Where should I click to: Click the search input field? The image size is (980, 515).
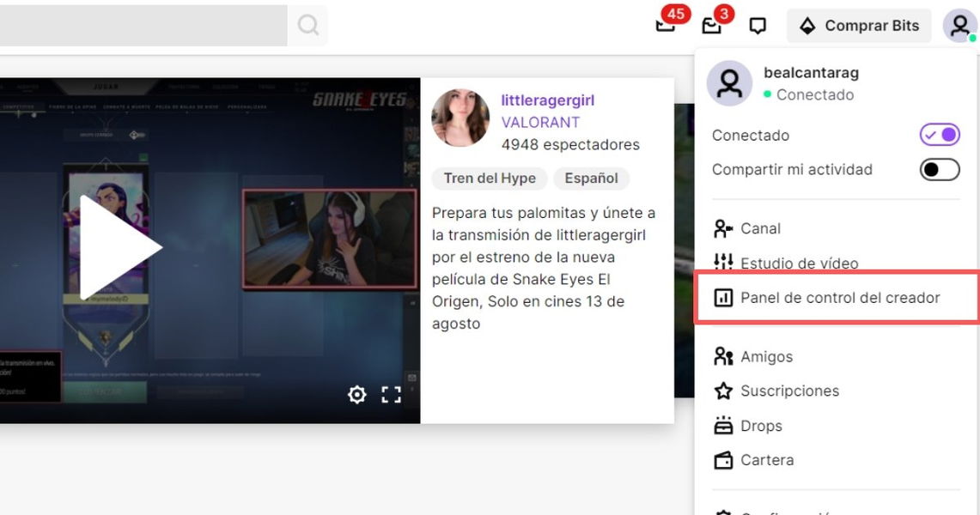pos(143,26)
